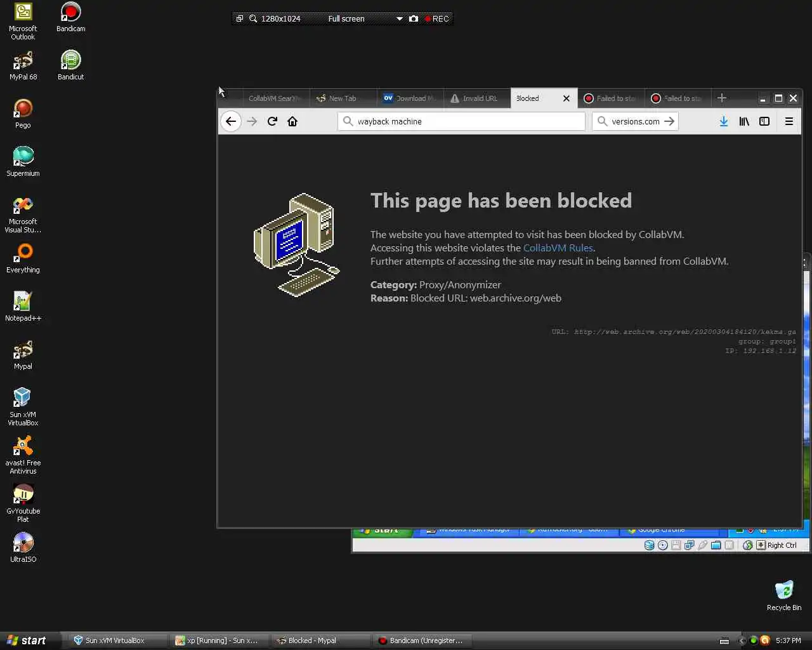
Task: Select the Bandicut desktop icon
Action: [x=71, y=65]
